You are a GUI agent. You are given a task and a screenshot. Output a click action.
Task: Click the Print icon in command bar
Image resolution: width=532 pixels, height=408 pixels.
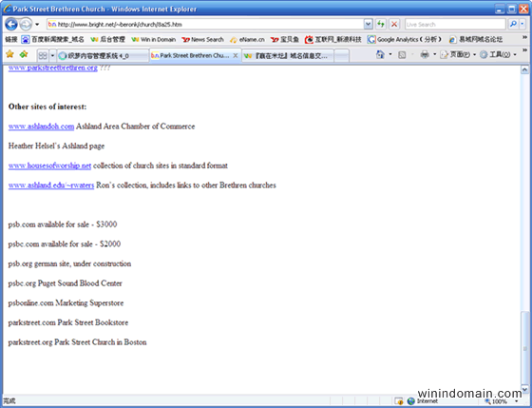(425, 54)
